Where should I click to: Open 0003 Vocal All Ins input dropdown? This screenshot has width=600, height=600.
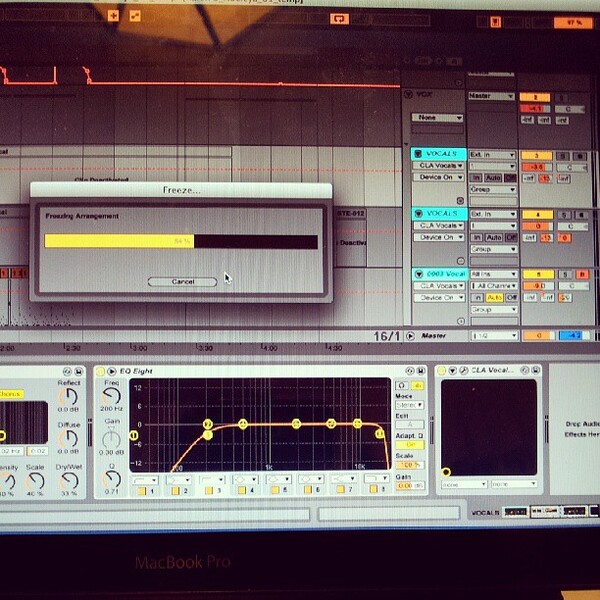point(494,274)
